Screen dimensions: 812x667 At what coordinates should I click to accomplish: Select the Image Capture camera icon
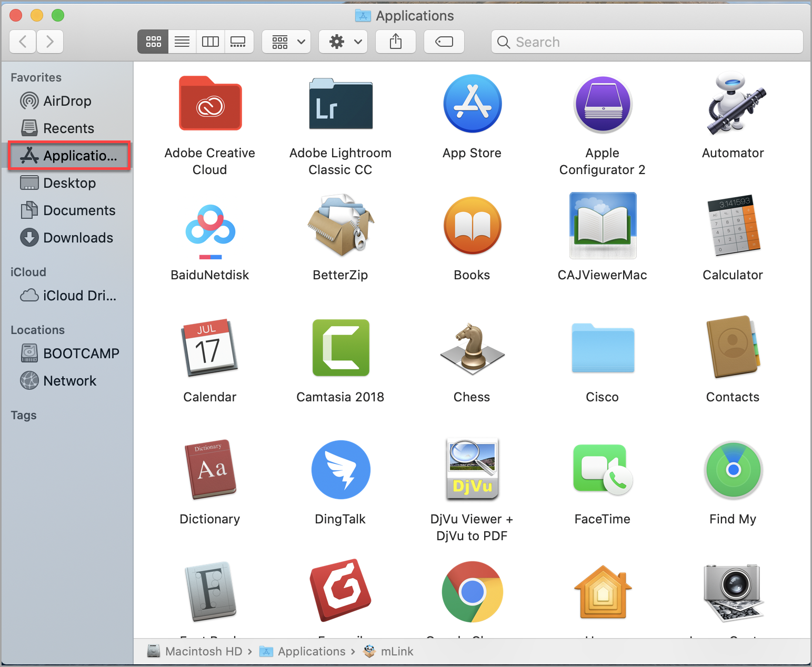pyautogui.click(x=733, y=593)
